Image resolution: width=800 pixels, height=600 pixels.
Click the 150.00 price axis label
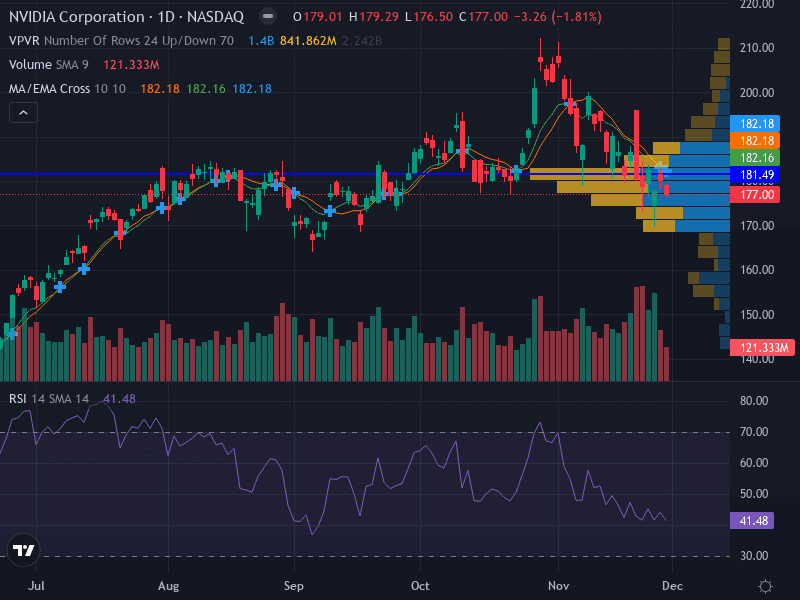tap(757, 315)
